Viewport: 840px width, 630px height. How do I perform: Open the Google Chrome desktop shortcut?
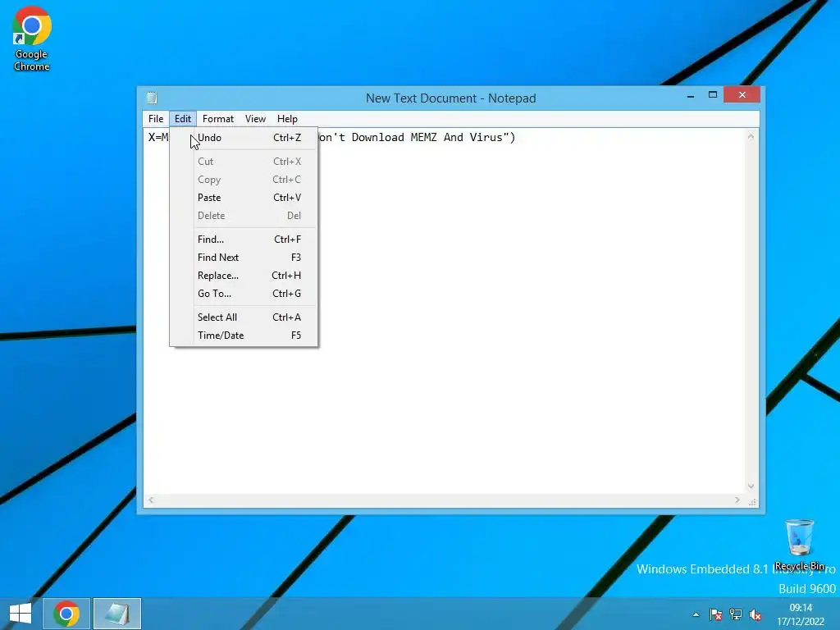pyautogui.click(x=32, y=39)
